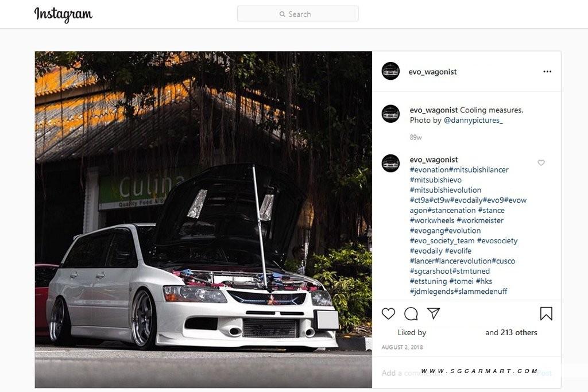This screenshot has width=588, height=392.
Task: Click search magnifier icon
Action: [282, 14]
